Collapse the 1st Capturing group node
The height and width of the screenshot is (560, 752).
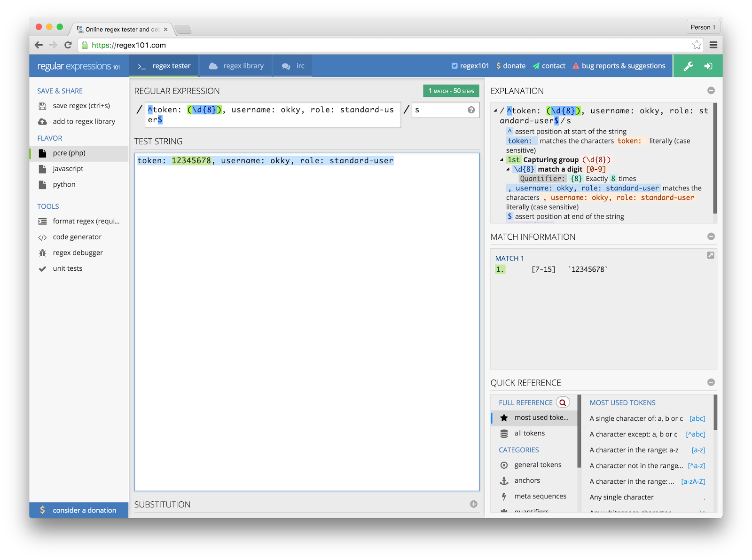(502, 160)
